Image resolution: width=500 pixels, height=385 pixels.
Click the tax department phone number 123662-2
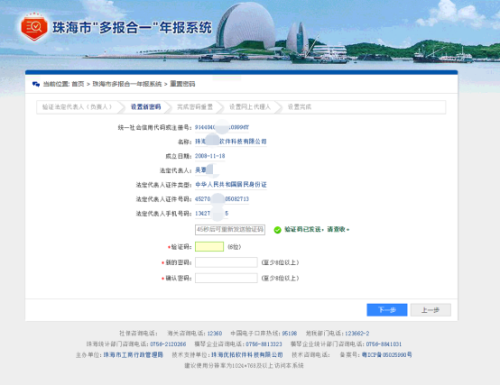[357, 333]
